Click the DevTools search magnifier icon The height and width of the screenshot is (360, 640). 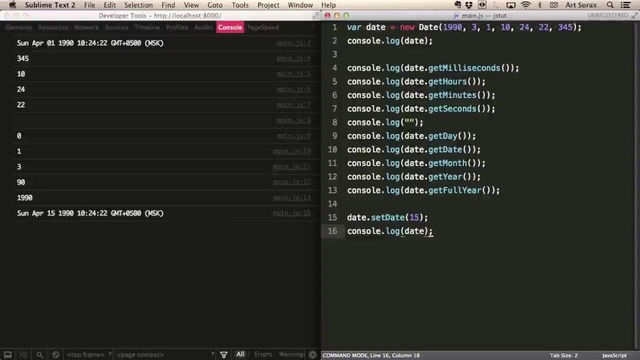[40, 355]
